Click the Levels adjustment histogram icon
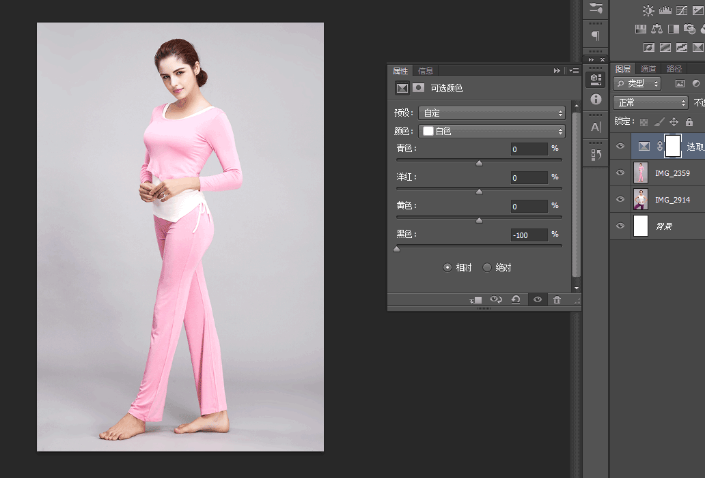The width and height of the screenshot is (706, 480). (x=667, y=10)
